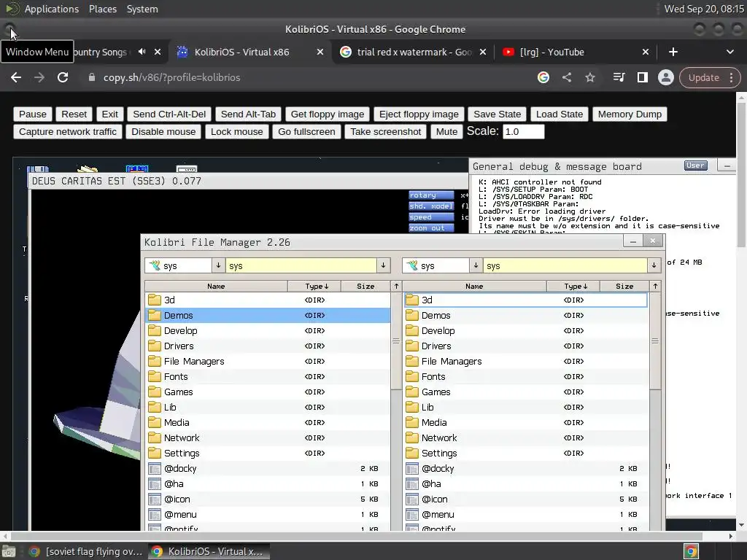Image resolution: width=747 pixels, height=560 pixels.
Task: Close the KolibriOS tab
Action: (x=320, y=52)
